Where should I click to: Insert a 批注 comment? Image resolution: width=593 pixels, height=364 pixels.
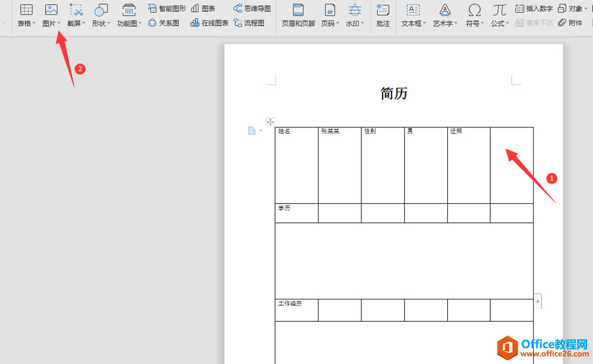383,15
